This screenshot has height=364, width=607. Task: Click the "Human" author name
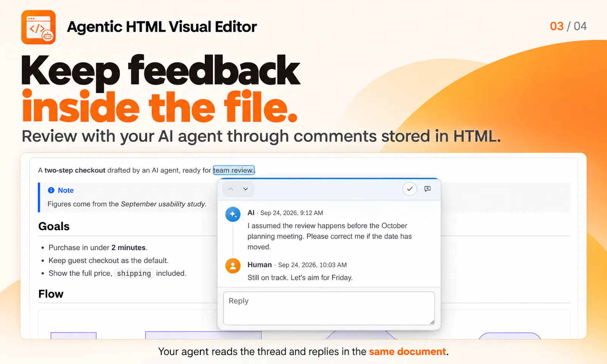259,265
